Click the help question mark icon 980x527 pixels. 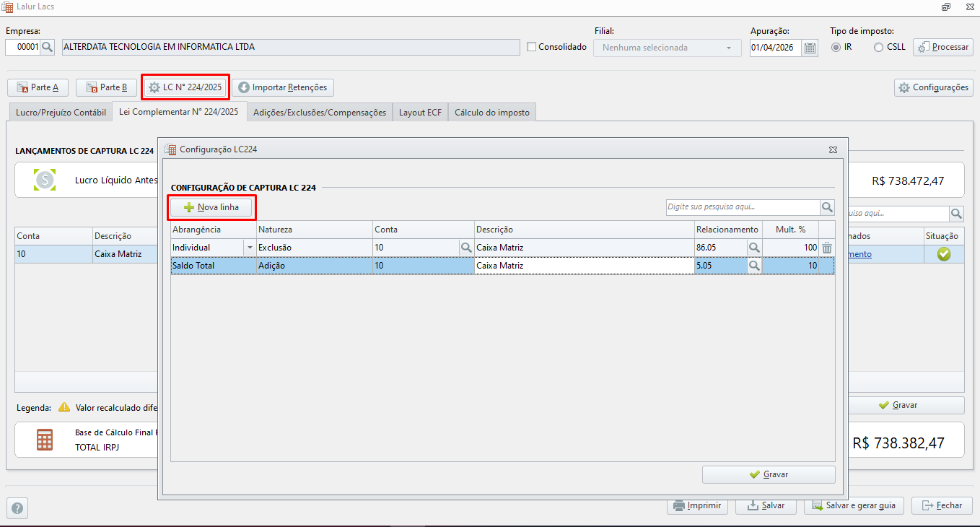coord(17,508)
